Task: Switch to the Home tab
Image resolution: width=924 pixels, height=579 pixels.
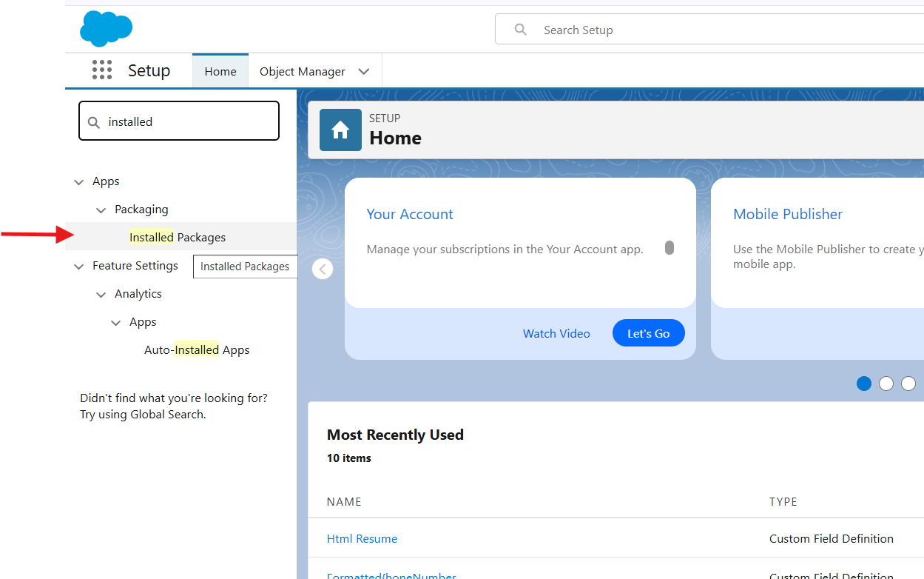Action: click(220, 71)
